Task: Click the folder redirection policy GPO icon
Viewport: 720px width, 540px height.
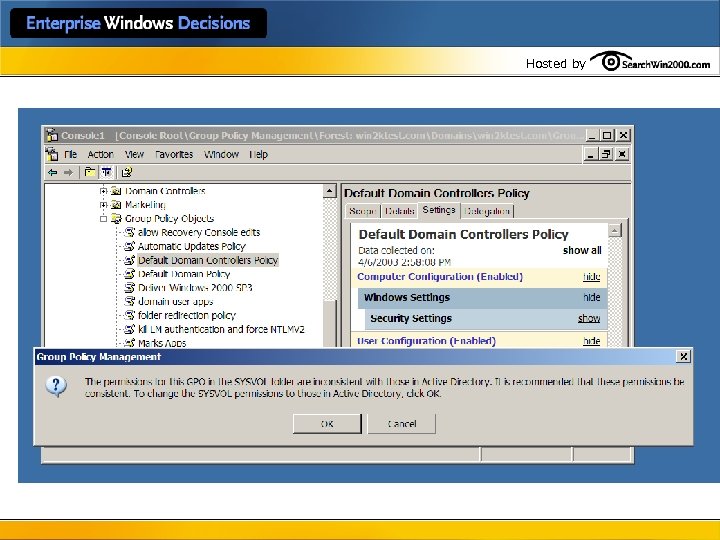Action: (130, 315)
